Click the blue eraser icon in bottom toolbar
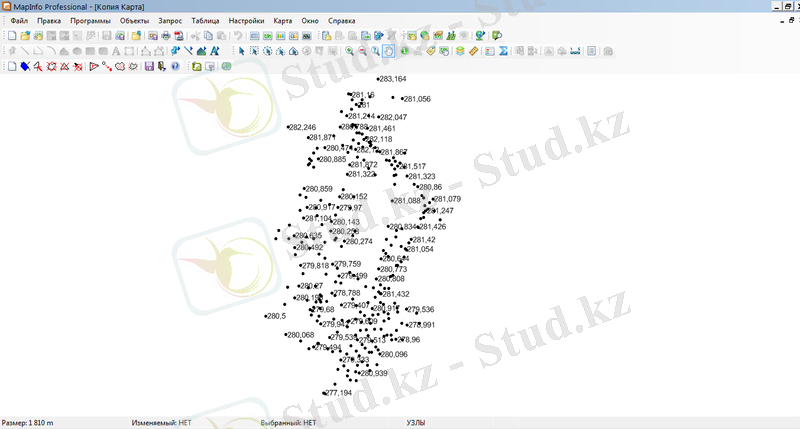Viewport: 800px width, 429px height. pos(25,66)
